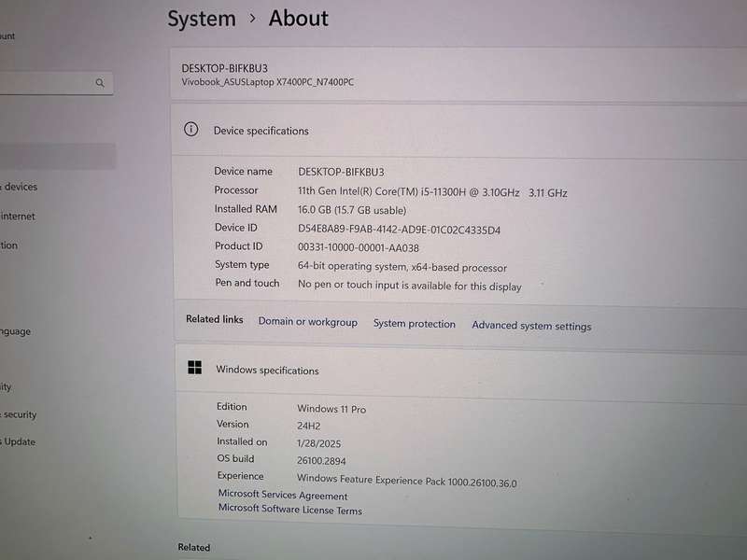This screenshot has height=560, width=747.
Task: Click the DESKTOP-BIFKBU3 name in the top card
Action: coord(224,68)
